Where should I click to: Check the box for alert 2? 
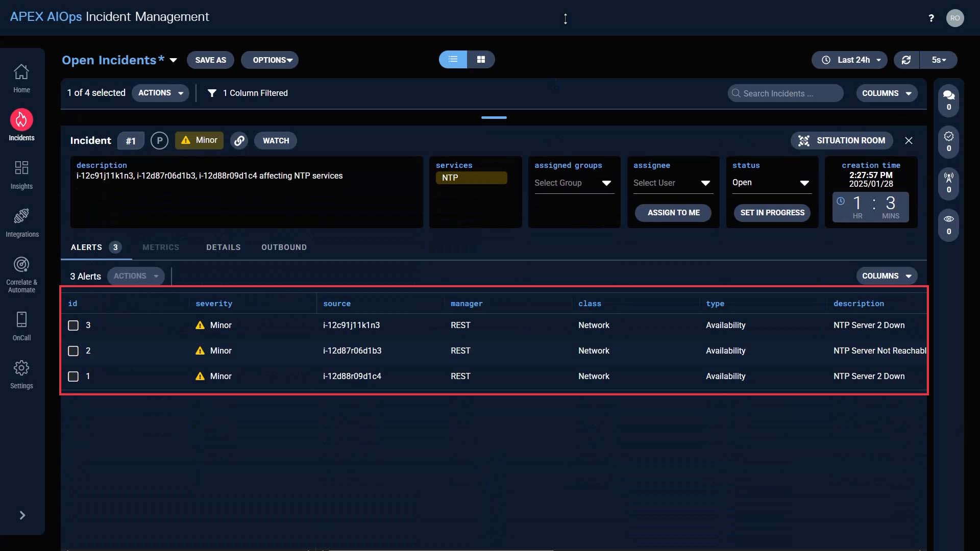[73, 351]
